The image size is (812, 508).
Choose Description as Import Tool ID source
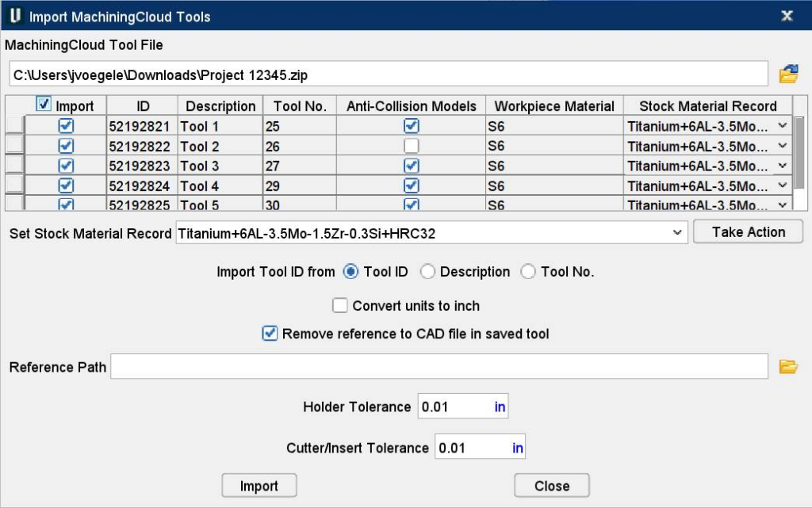[427, 272]
